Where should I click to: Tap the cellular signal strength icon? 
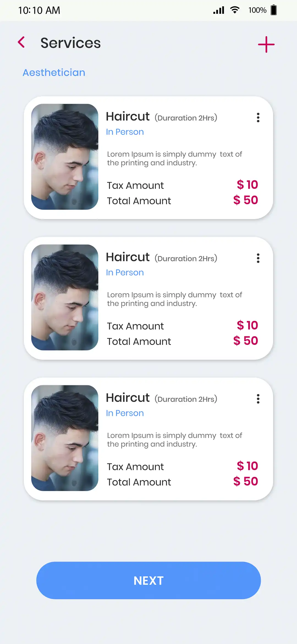coord(219,10)
